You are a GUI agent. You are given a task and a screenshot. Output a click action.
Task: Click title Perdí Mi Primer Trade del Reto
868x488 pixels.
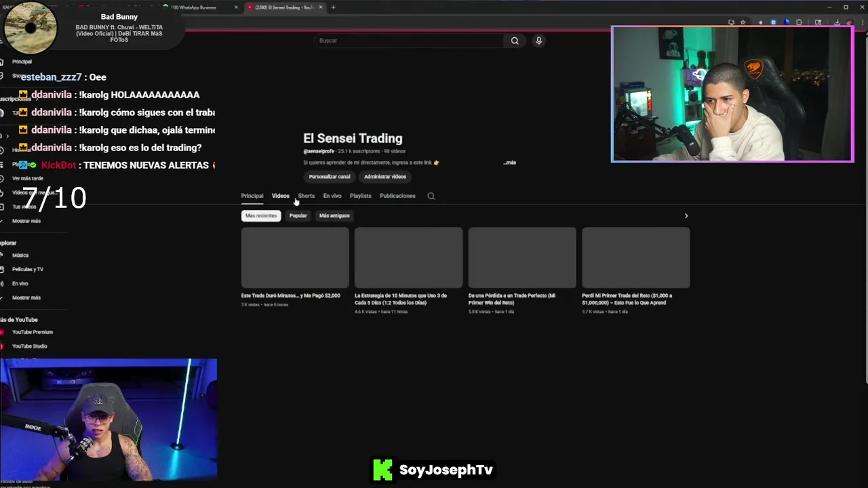(x=627, y=299)
